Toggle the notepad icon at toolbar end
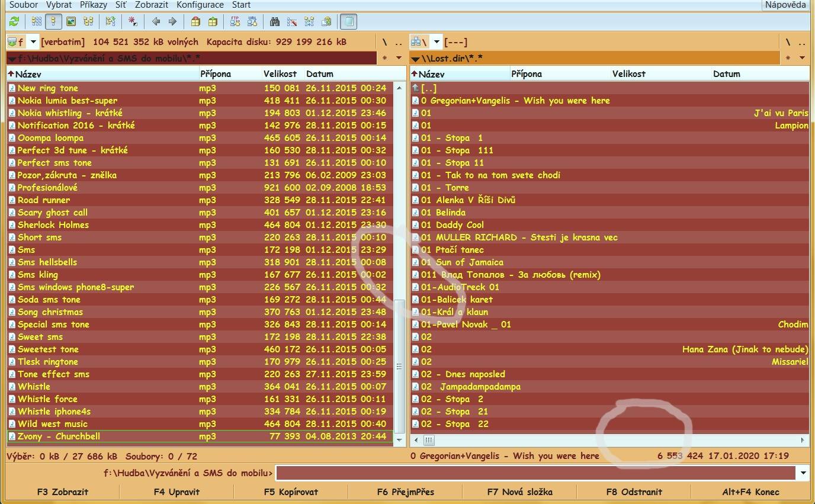This screenshot has width=815, height=504. tap(349, 22)
